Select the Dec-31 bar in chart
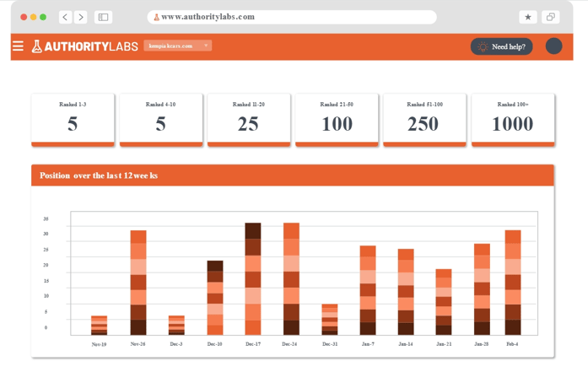588x372 pixels. click(330, 320)
